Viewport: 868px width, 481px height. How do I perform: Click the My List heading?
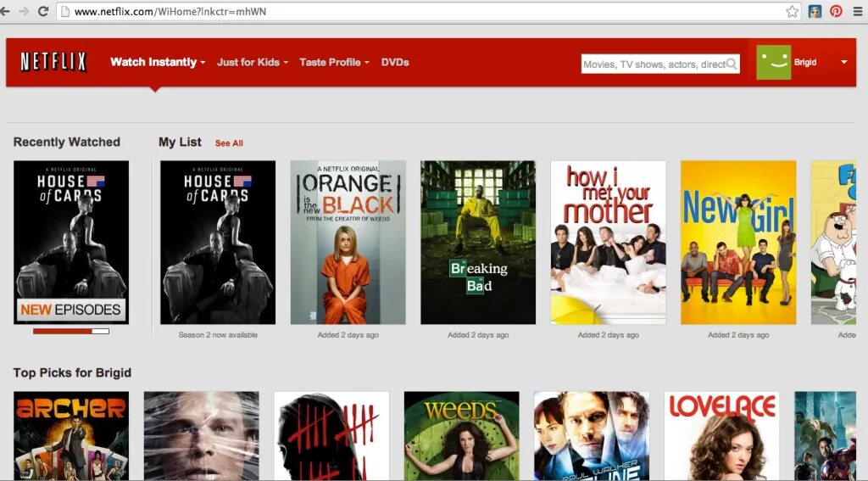click(180, 142)
